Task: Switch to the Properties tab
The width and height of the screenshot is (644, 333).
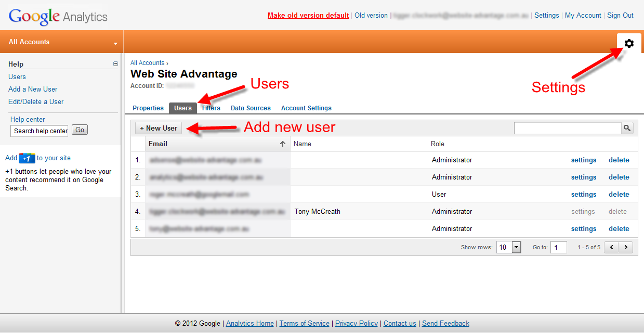Action: (x=148, y=108)
